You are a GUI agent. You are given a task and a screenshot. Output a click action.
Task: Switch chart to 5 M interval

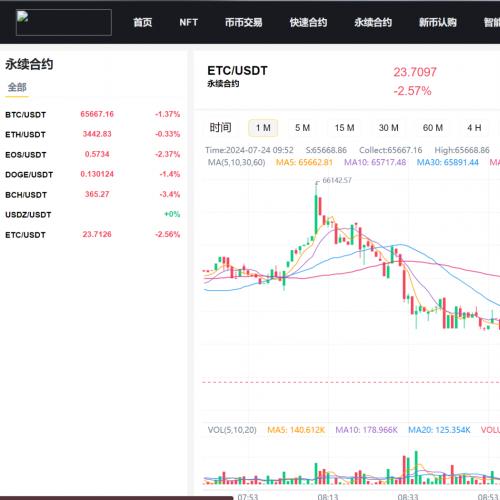(302, 128)
